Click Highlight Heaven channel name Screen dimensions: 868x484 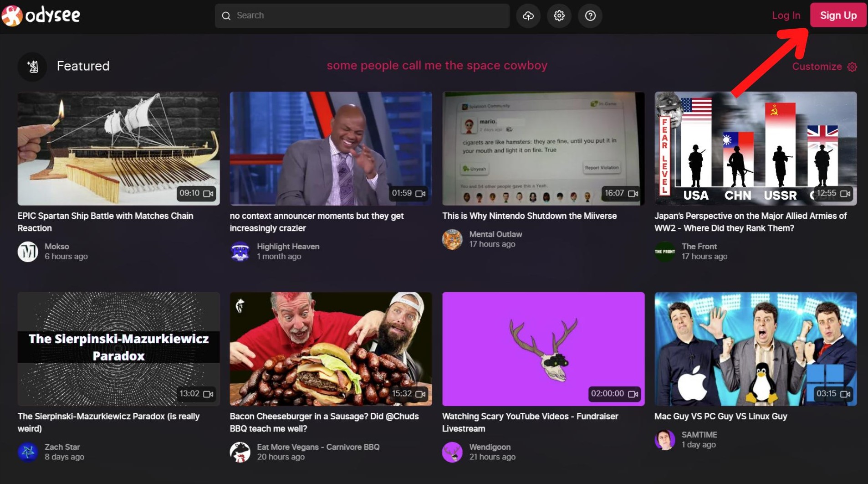coord(288,247)
